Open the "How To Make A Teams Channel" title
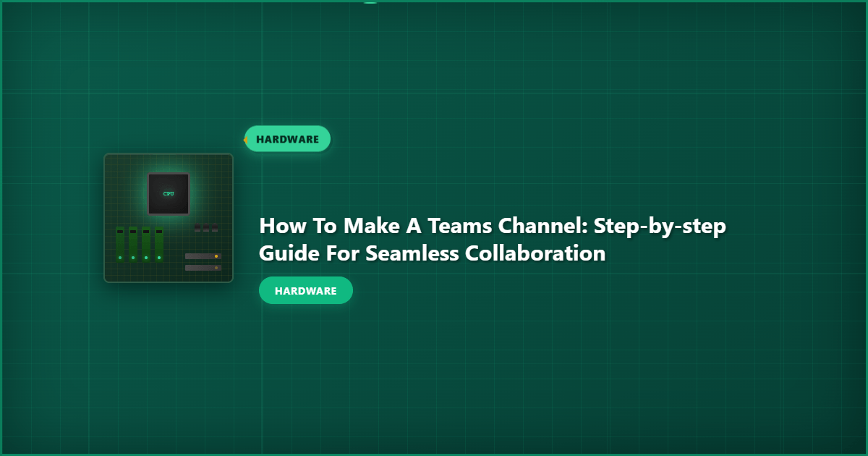Image resolution: width=868 pixels, height=456 pixels. tap(493, 240)
